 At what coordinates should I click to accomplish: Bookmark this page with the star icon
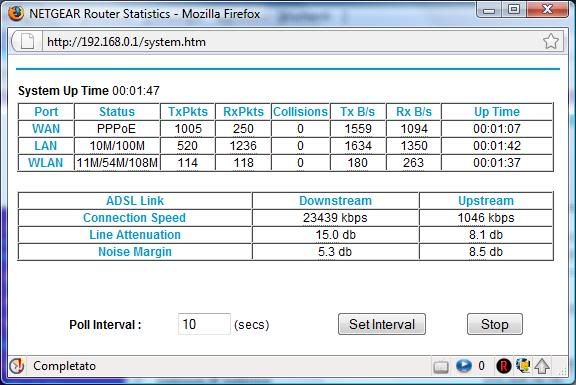(x=551, y=41)
